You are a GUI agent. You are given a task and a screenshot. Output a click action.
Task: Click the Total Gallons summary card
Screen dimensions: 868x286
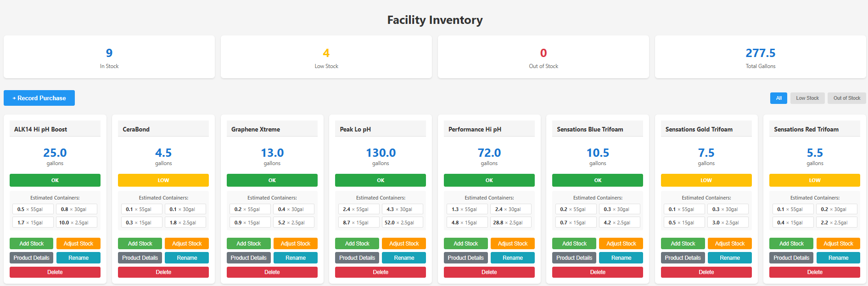pos(760,57)
